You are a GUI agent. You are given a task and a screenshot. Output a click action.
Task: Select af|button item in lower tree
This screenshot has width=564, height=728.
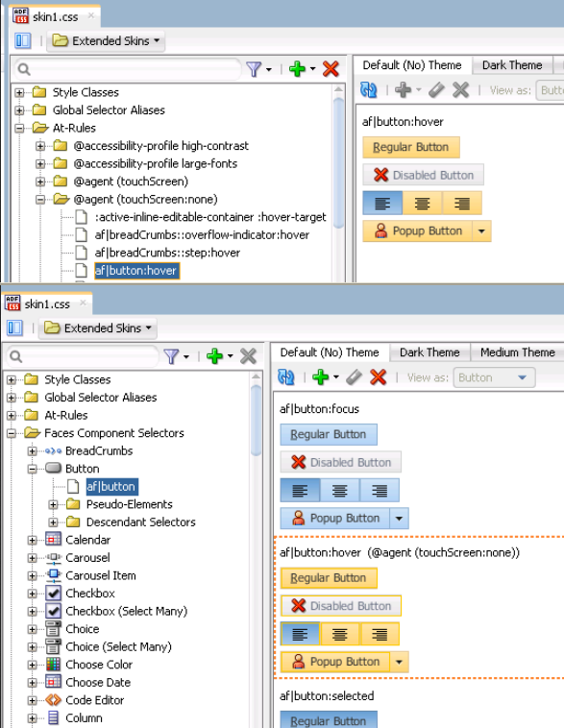point(111,487)
